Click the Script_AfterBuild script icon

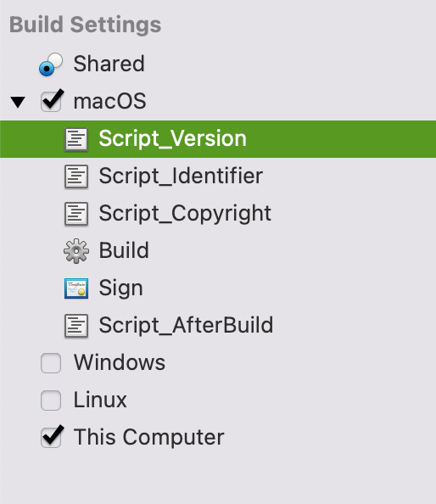pos(76,326)
